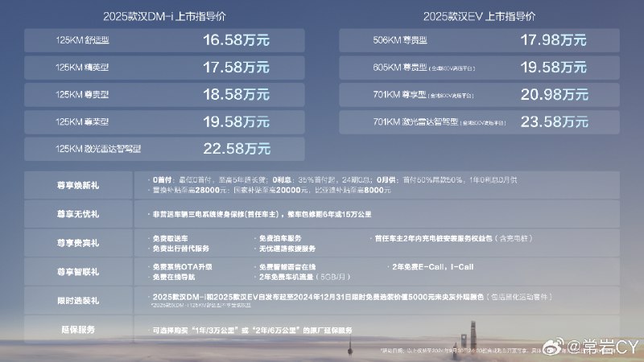Select the 125KM 尊荣型 model name
Screen dimensions: 644x362
click(x=82, y=122)
